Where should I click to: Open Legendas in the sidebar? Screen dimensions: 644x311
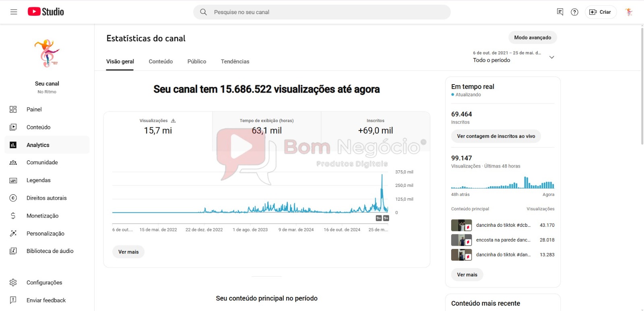click(x=47, y=180)
